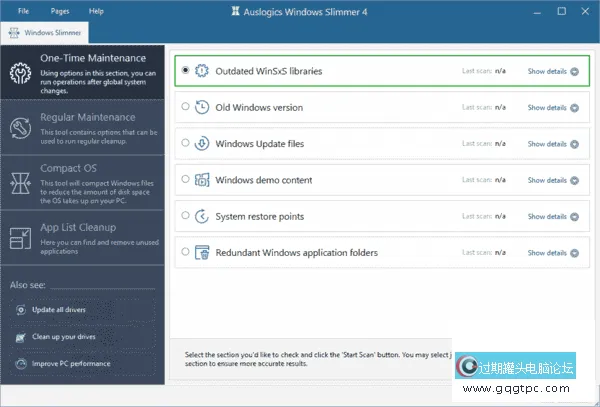Image resolution: width=600 pixels, height=407 pixels.
Task: Click the App List Cleanup icon
Action: [20, 237]
